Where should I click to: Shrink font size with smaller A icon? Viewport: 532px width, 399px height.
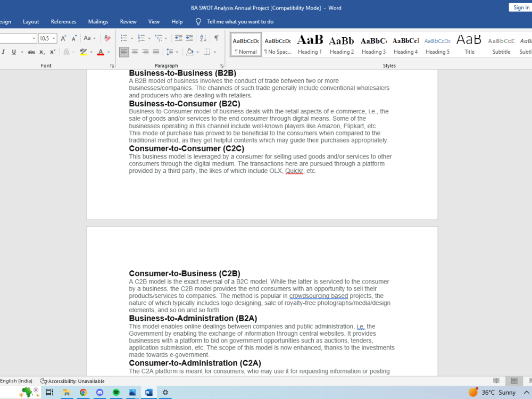(74, 38)
